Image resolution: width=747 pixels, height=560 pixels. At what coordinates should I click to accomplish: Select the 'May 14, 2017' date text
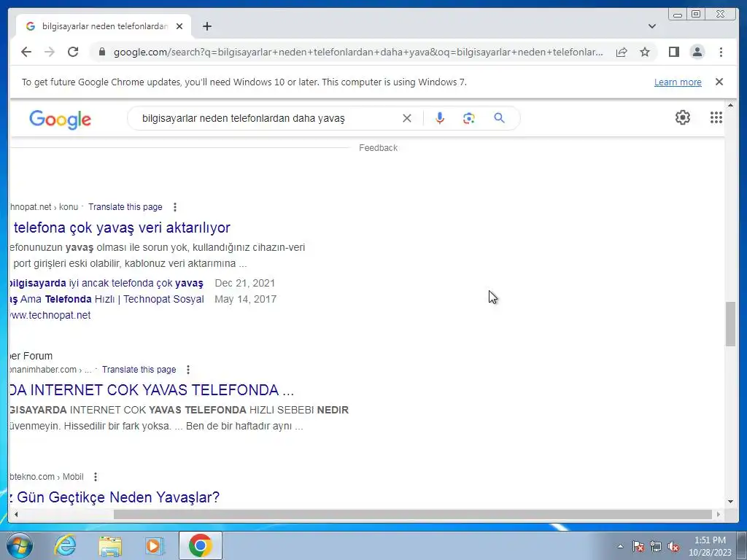[245, 299]
